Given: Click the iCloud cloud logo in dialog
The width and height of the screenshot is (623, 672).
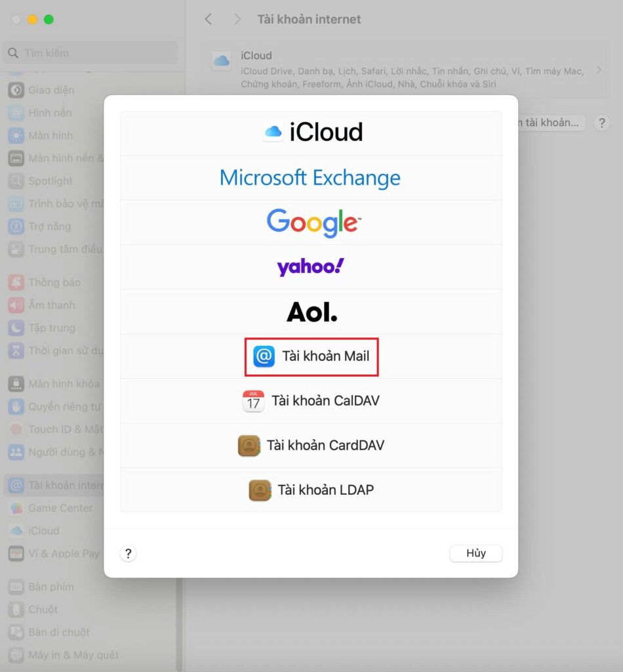Looking at the screenshot, I should click(273, 131).
